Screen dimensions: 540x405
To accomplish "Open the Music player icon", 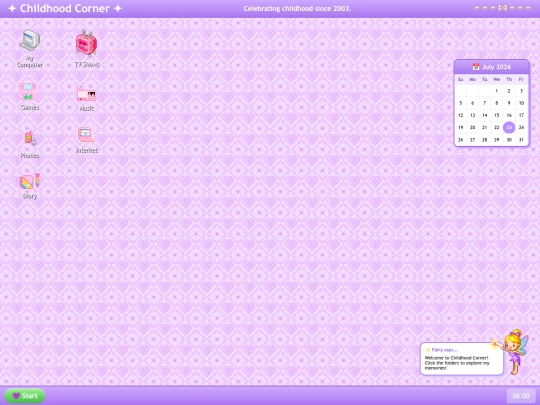I will point(87,98).
